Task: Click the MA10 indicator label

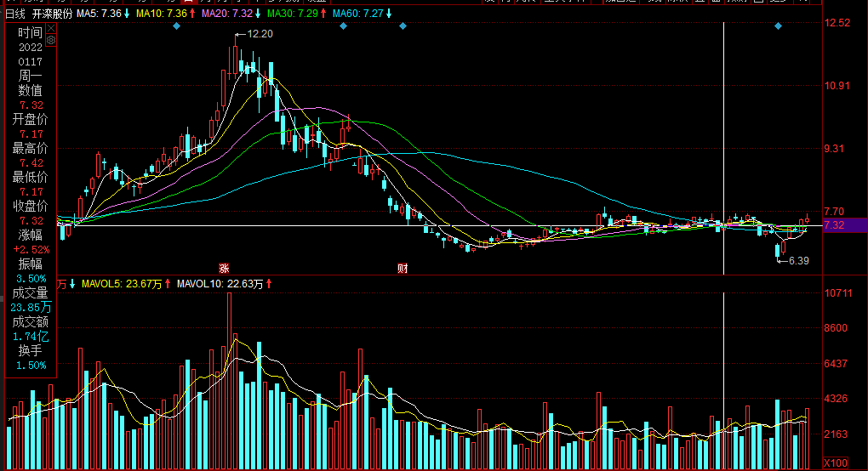Action: coord(164,14)
